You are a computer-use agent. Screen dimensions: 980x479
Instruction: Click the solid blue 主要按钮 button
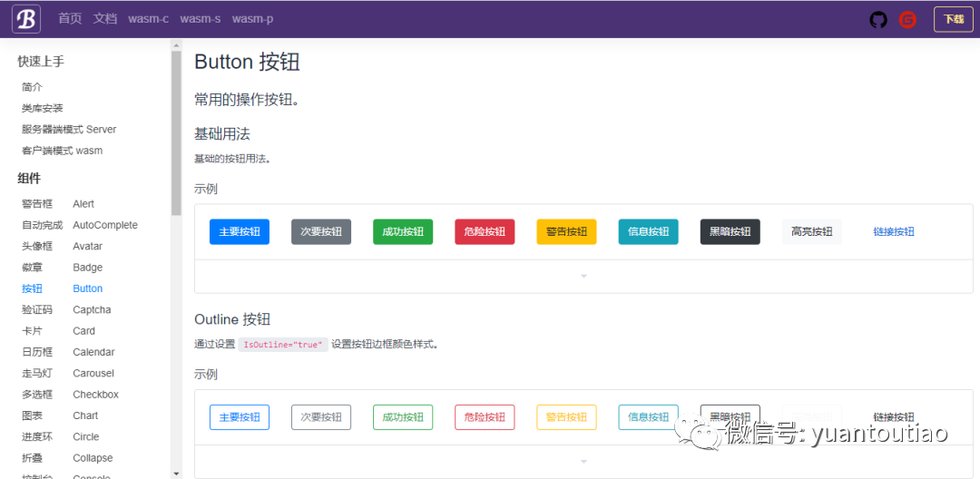[240, 231]
